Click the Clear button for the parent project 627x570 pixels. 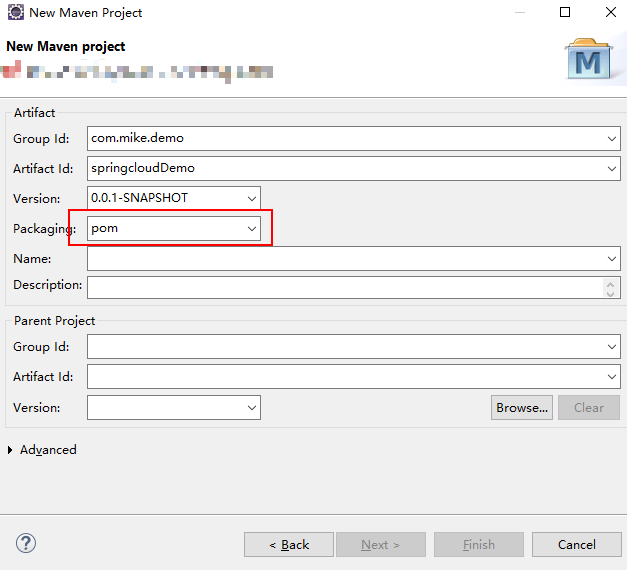[x=589, y=408]
